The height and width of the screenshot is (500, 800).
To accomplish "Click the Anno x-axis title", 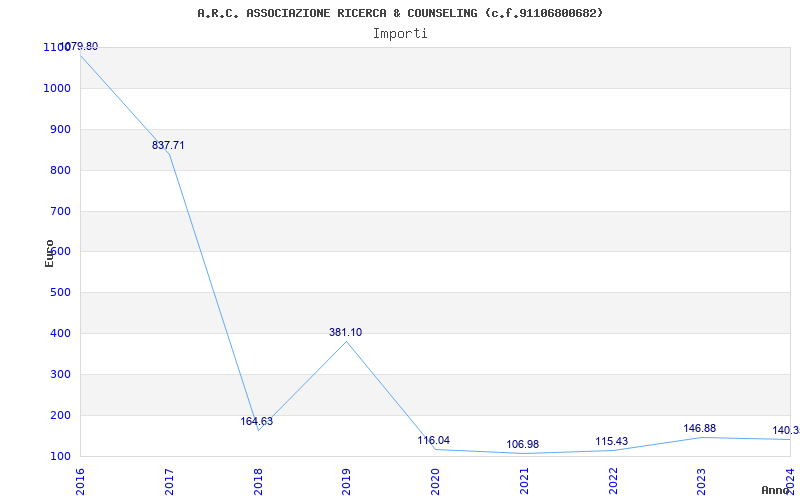I will coord(776,490).
